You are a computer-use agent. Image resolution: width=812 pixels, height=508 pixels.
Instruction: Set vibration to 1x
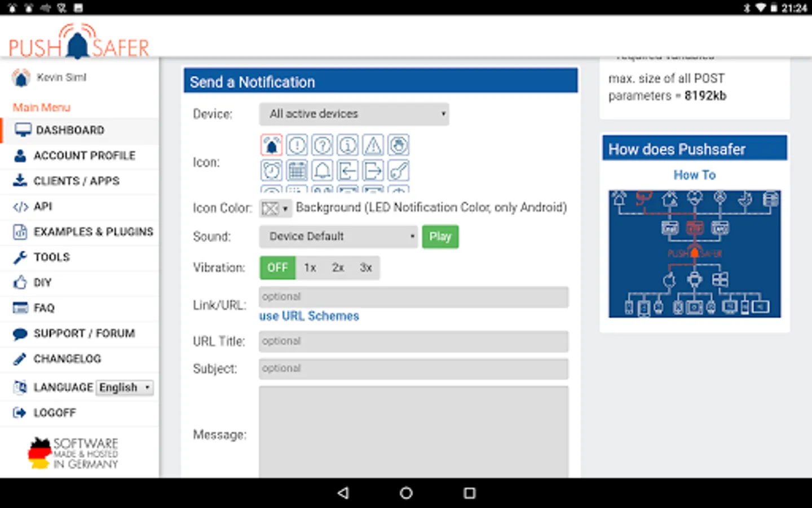310,268
